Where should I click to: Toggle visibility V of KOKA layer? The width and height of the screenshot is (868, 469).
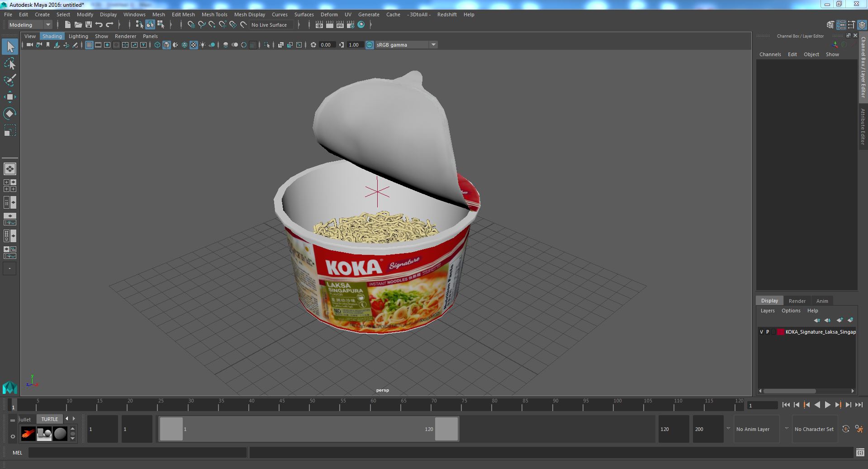(761, 332)
